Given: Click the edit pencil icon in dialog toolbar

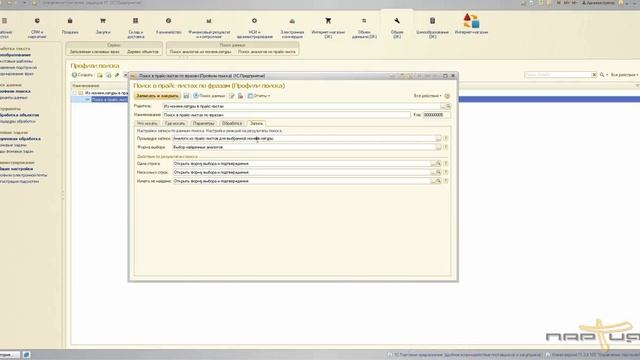Looking at the screenshot, I should 232,96.
